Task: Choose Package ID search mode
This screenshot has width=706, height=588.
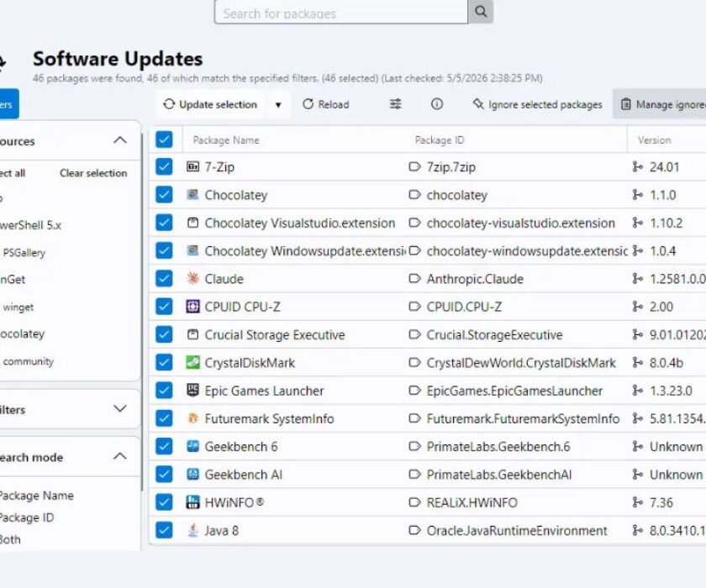Action: click(x=26, y=517)
